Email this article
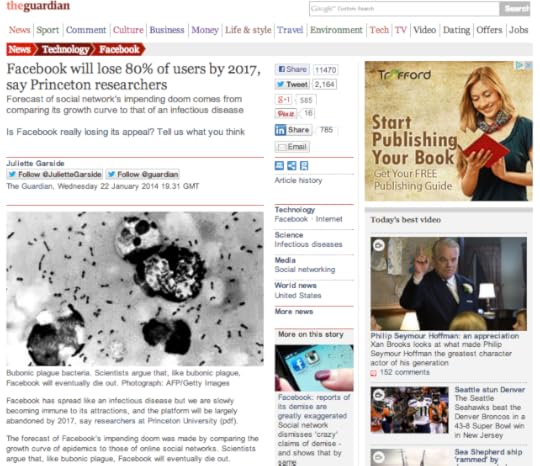Screen dimensions: 540x466 coord(292,147)
